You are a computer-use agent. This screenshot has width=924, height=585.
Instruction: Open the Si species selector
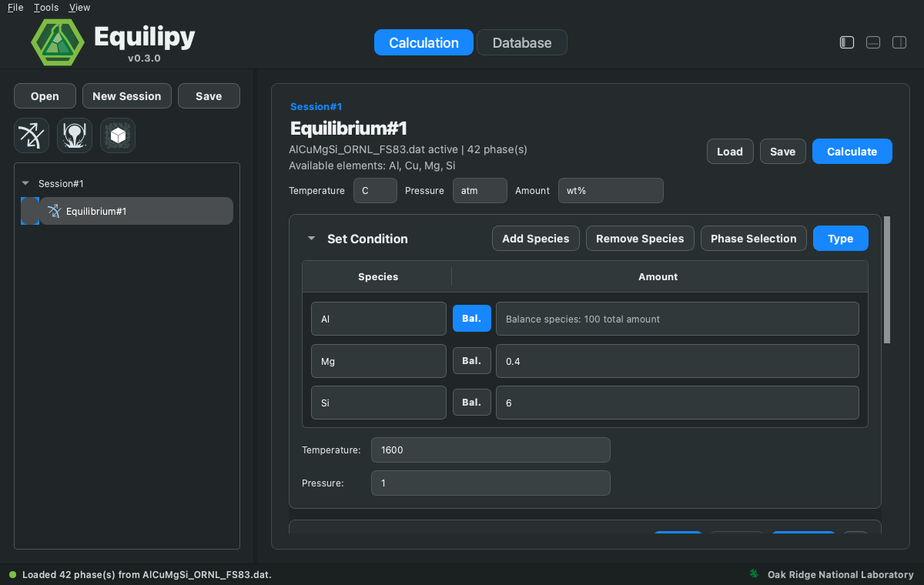pyautogui.click(x=379, y=402)
